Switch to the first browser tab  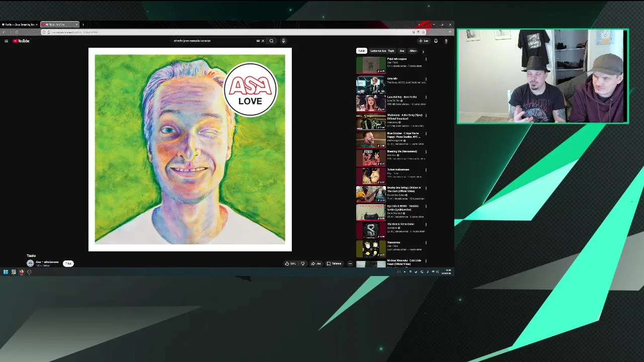[x=19, y=24]
